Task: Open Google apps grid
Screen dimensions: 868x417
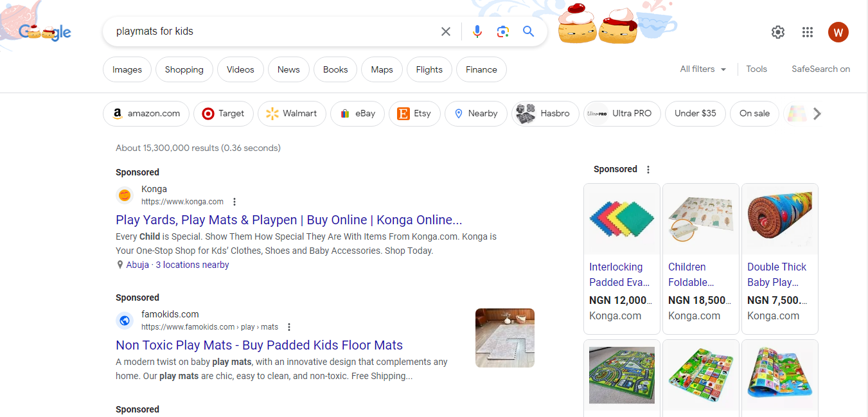Action: point(808,32)
